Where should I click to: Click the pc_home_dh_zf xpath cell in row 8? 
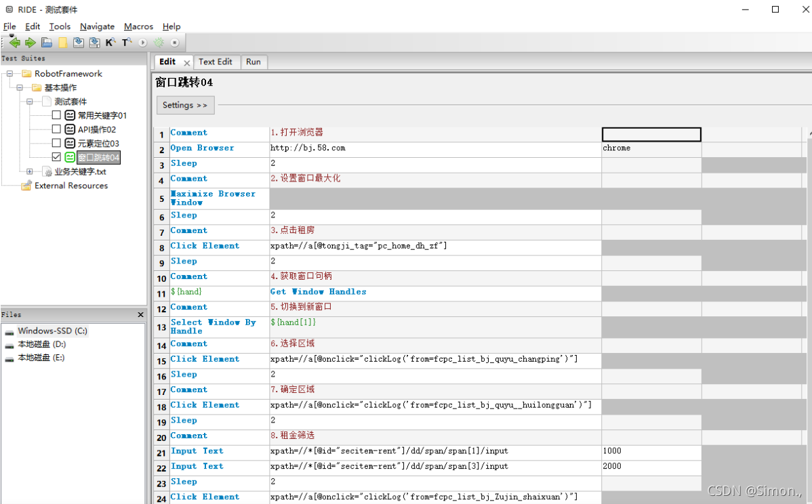[x=436, y=247]
